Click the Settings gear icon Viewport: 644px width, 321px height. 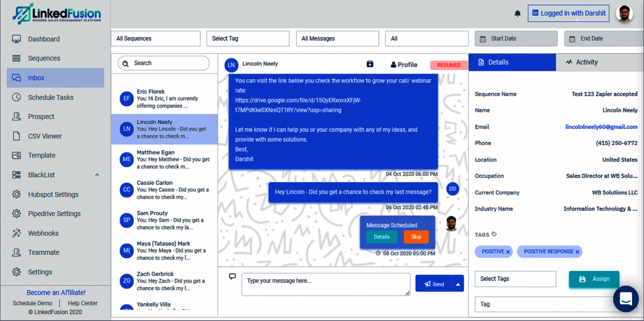point(16,272)
